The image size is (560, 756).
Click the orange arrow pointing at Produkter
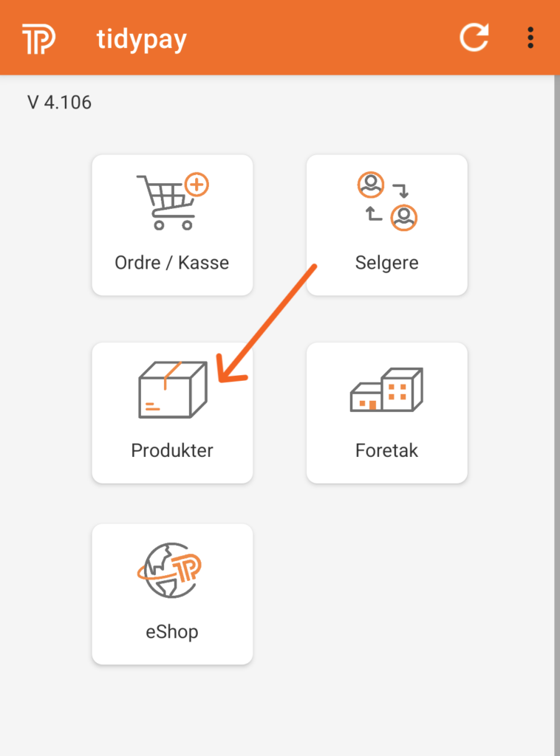(266, 325)
